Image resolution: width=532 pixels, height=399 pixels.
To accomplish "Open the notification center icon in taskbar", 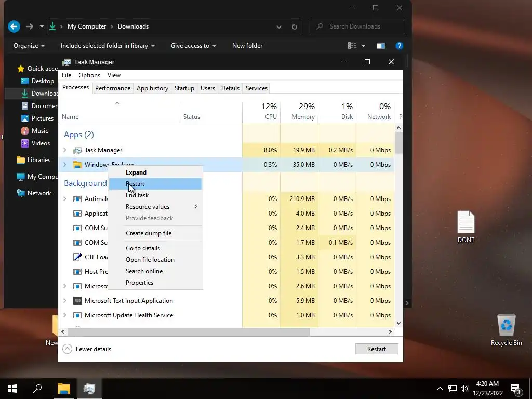I will click(516, 390).
